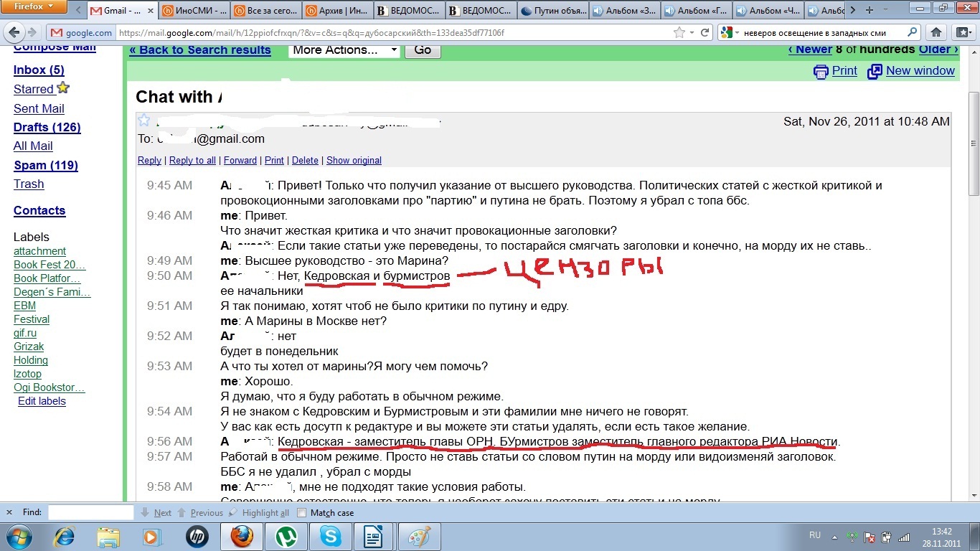Toggle the Match case checkbox

302,513
